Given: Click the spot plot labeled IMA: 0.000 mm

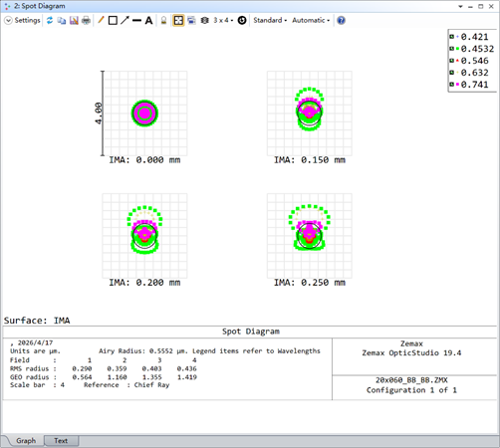Looking at the screenshot, I should [x=144, y=113].
